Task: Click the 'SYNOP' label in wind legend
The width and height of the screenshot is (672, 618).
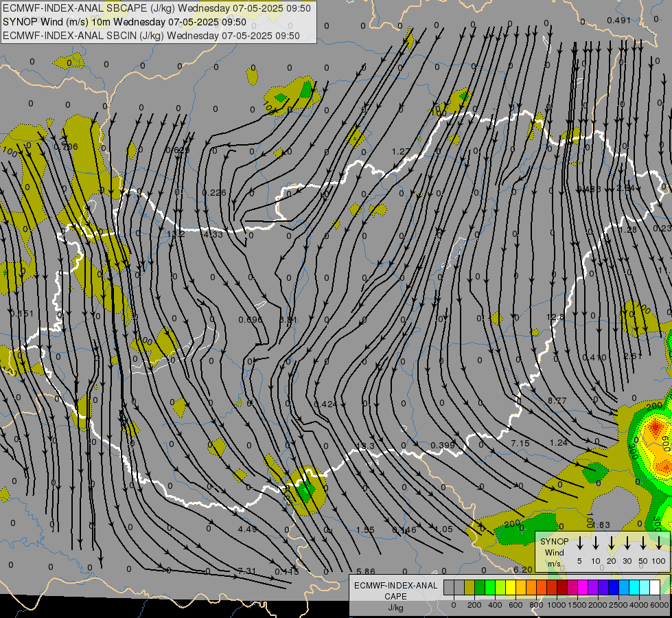Action: coord(554,542)
